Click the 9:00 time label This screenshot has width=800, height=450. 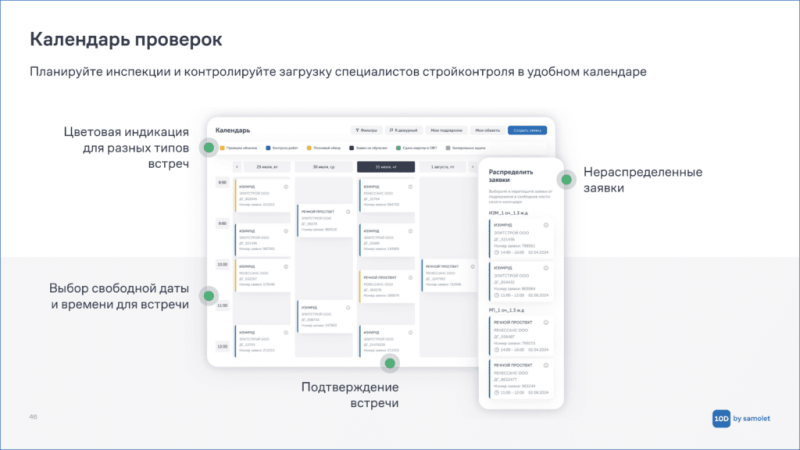222,223
